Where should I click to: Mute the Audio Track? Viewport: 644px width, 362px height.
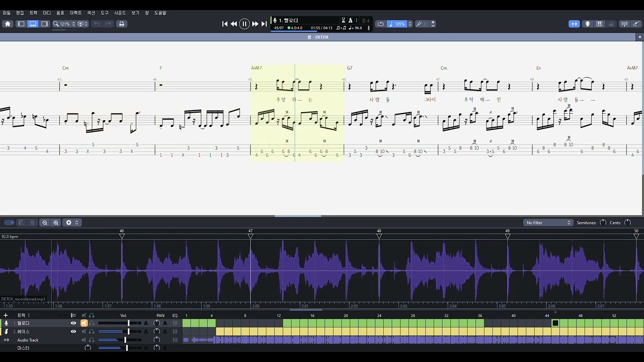click(84, 340)
